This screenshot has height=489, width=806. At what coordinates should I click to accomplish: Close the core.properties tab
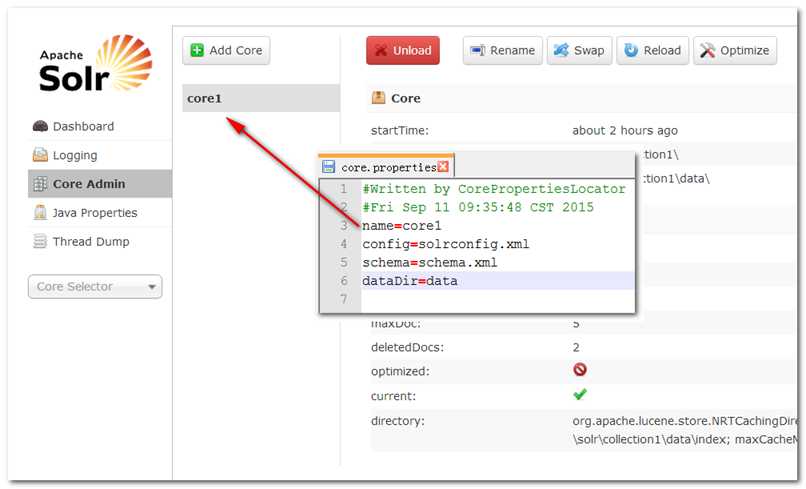(443, 167)
